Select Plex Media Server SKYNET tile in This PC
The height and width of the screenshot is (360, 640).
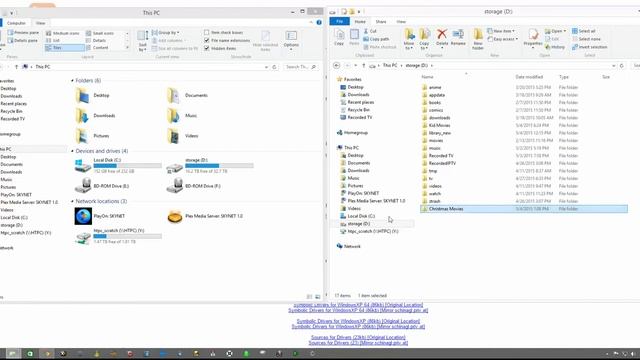(x=205, y=216)
